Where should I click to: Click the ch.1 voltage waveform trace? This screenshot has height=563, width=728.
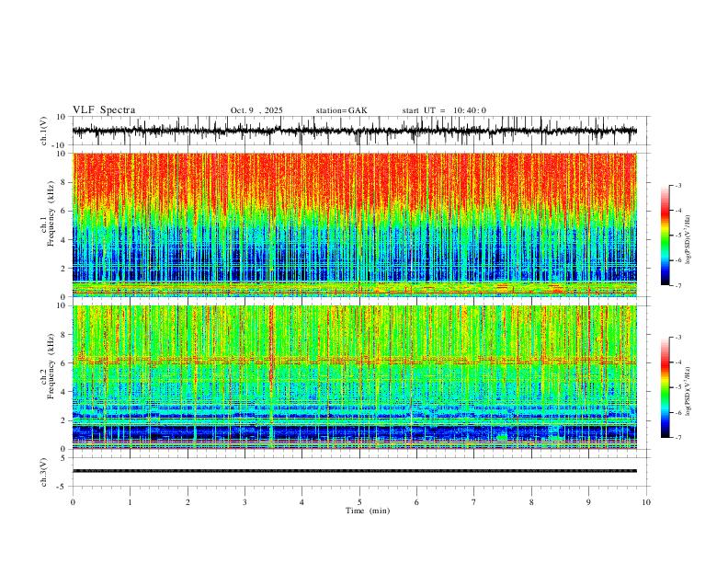(355, 131)
